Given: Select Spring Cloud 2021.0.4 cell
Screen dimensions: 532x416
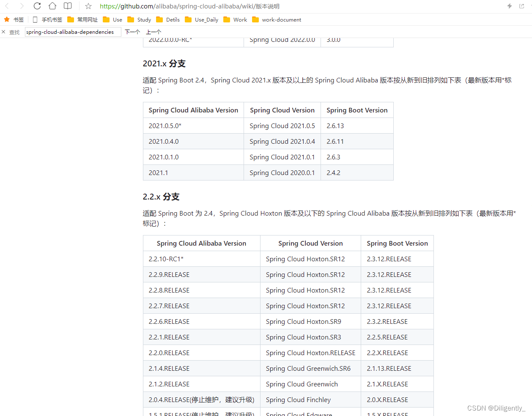Looking at the screenshot, I should pos(282,141).
